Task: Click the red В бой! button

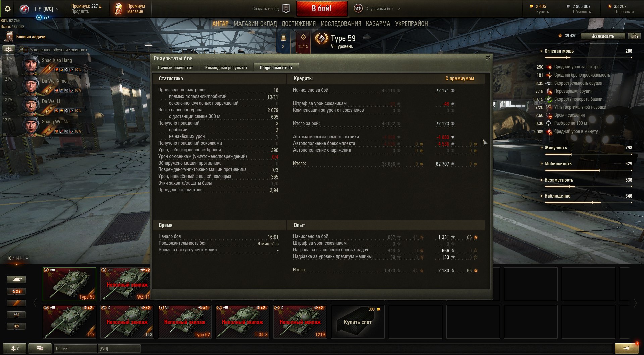Action: [322, 9]
